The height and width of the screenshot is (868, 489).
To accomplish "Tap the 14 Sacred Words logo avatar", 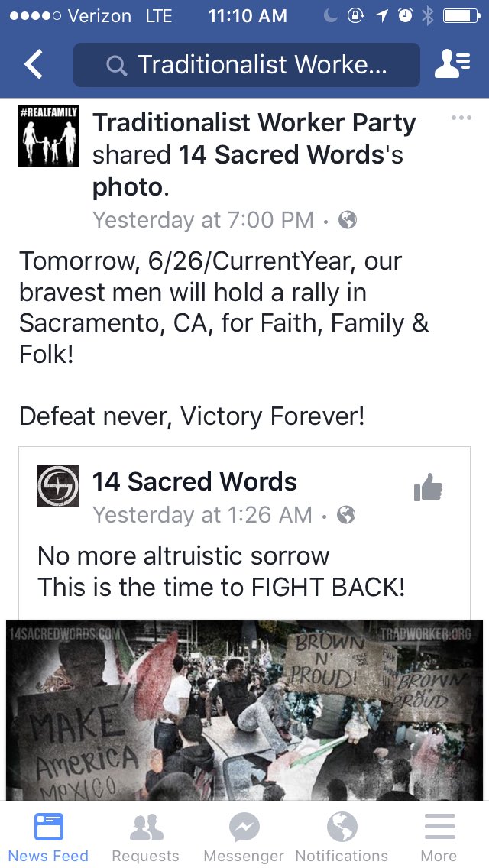I will point(57,485).
